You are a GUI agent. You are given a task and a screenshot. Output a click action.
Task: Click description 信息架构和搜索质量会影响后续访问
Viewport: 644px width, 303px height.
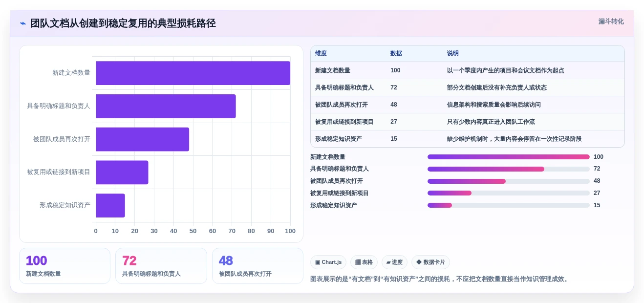click(x=494, y=105)
